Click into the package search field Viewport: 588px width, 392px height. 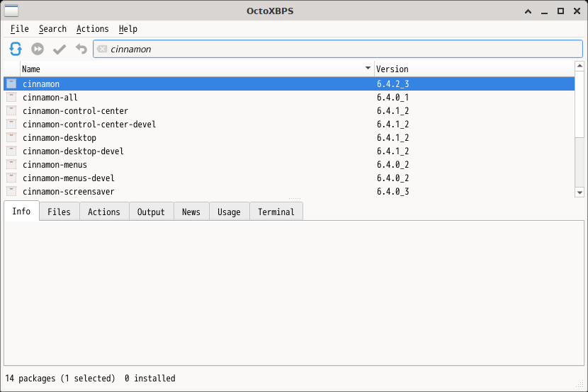[340, 50]
